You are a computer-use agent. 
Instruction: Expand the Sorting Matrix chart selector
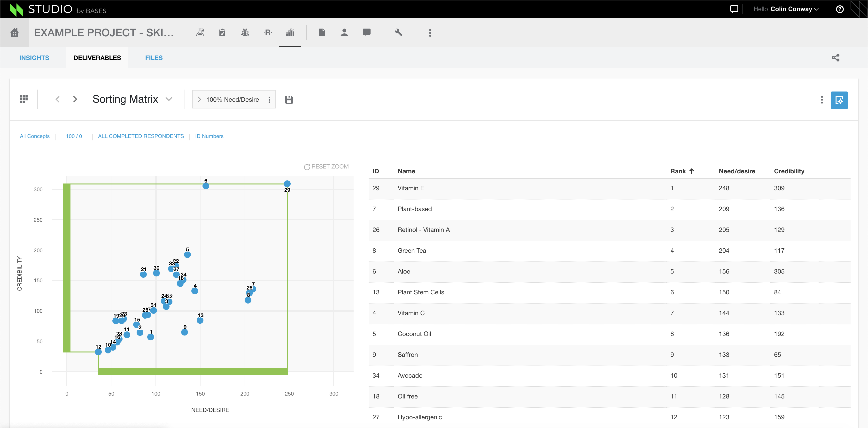(169, 99)
